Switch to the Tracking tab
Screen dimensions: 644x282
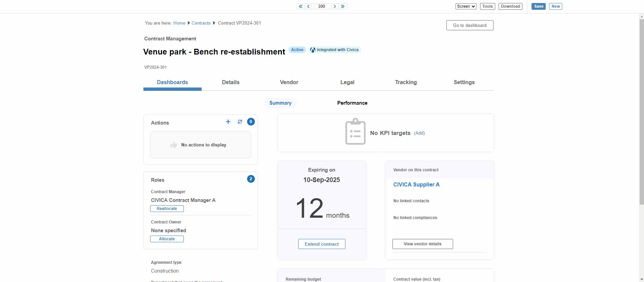406,82
